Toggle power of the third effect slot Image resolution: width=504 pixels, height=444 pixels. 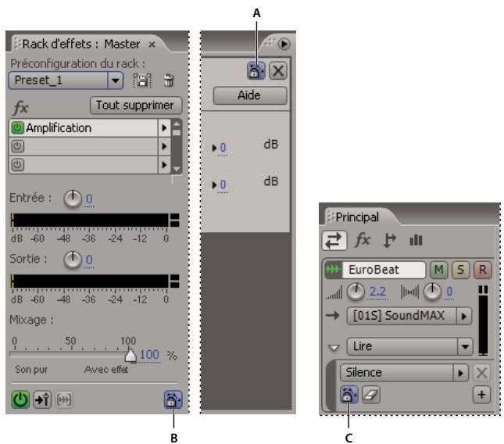point(17,165)
